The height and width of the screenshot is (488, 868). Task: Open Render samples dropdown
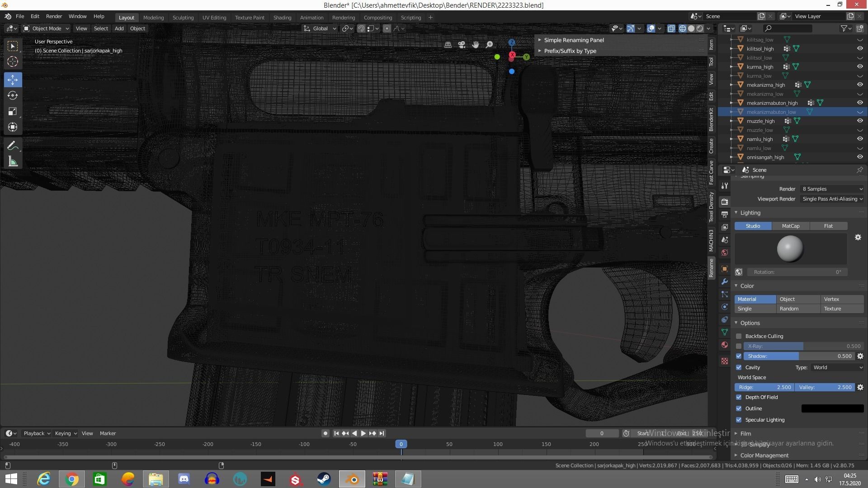pos(832,189)
